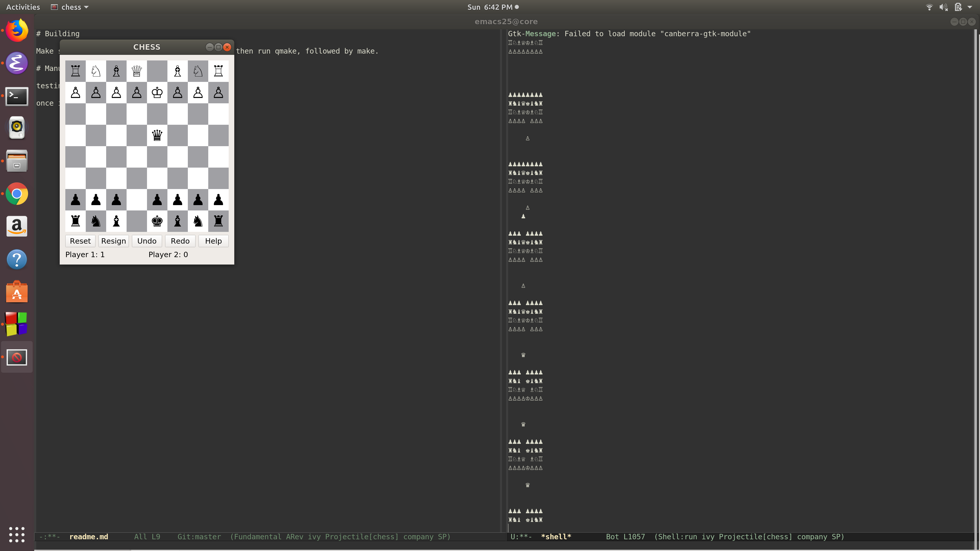Open Ubuntu Software from the dock
The height and width of the screenshot is (551, 980).
(17, 292)
